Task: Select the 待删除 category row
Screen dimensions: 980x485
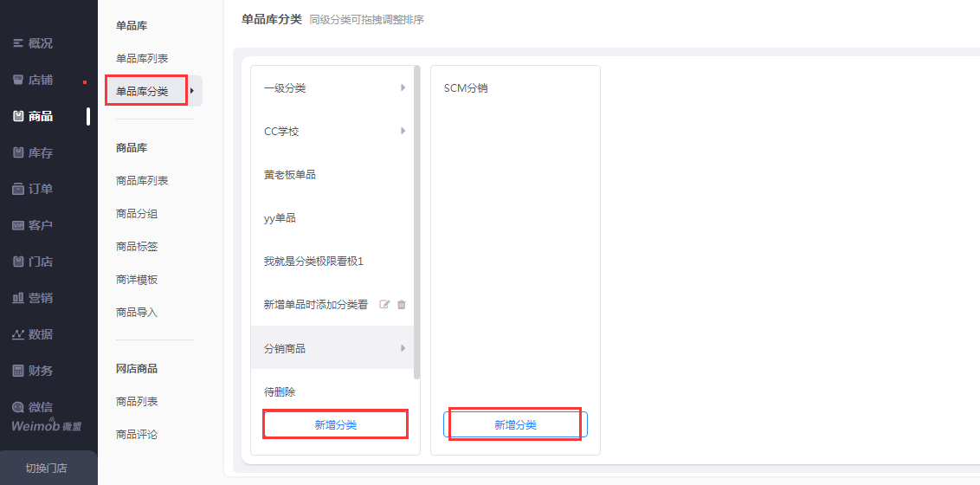Action: coord(332,391)
